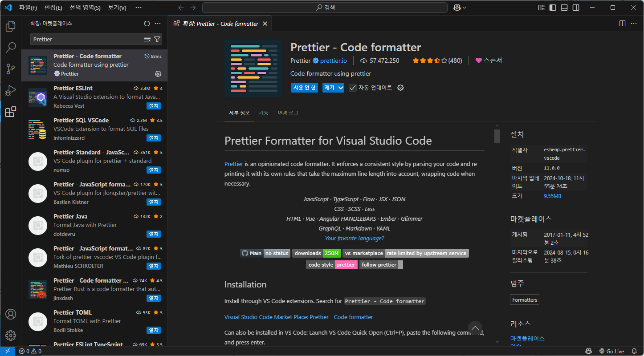This screenshot has width=644, height=356.
Task: Open the Extensions view icon
Action: [11, 112]
